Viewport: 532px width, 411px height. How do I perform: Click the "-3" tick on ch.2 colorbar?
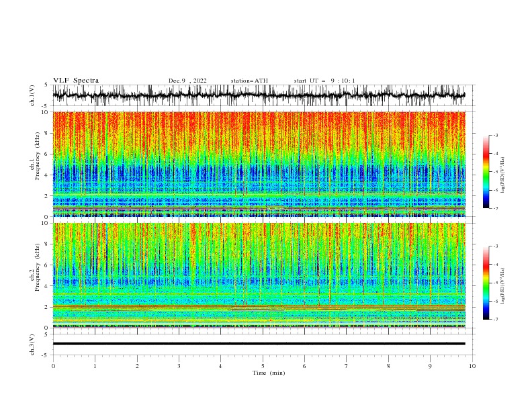(x=496, y=246)
